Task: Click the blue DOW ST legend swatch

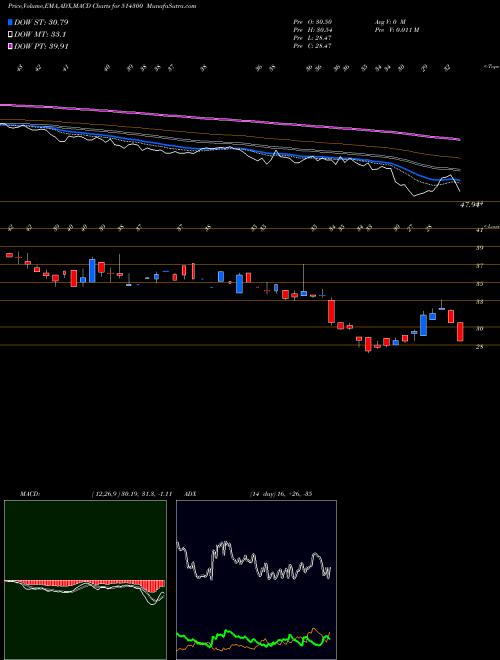Action: click(10, 22)
